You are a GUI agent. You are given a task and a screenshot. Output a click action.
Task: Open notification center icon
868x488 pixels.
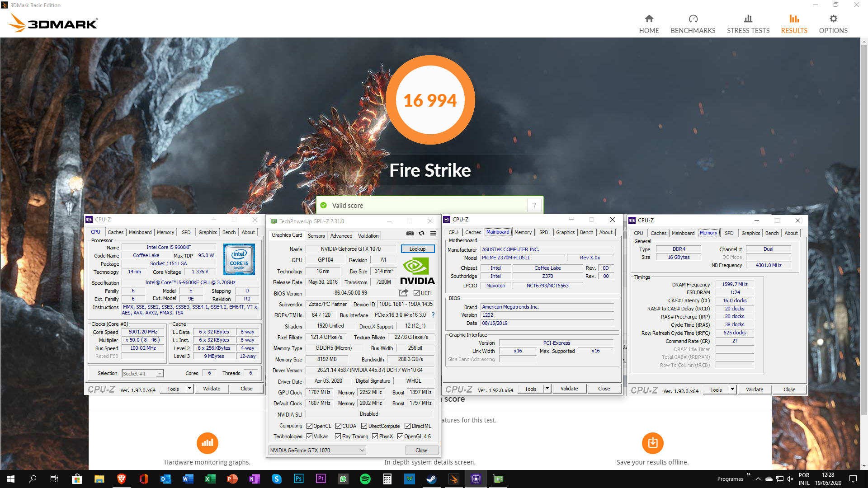[853, 479]
